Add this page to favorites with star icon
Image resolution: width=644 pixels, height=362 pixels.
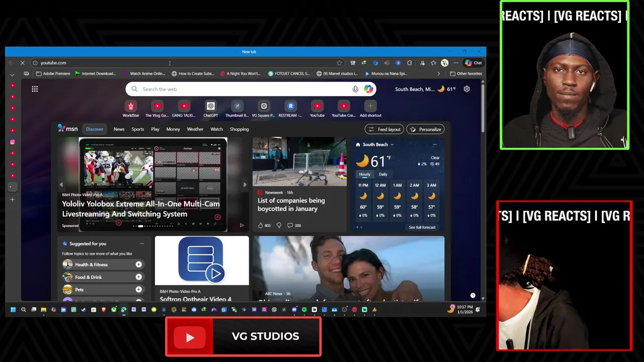pos(340,63)
